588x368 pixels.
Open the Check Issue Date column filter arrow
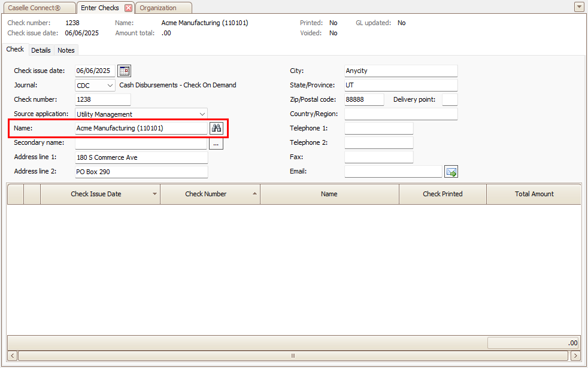point(155,194)
